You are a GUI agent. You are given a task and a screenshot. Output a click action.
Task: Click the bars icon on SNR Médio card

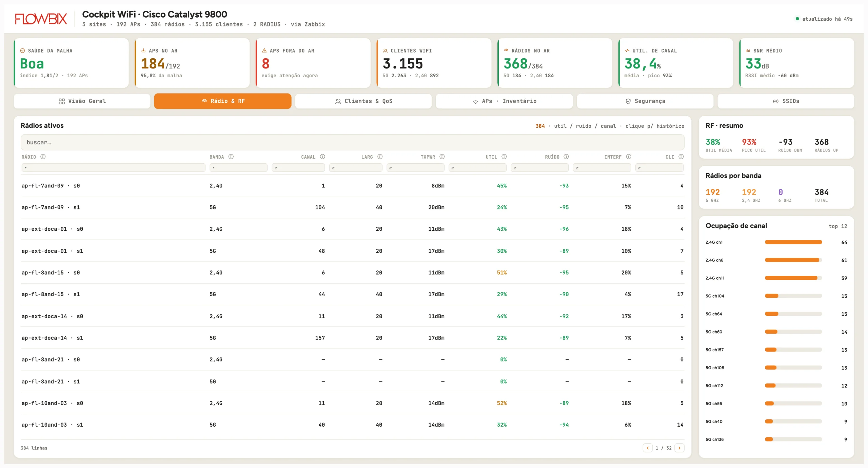click(x=748, y=50)
